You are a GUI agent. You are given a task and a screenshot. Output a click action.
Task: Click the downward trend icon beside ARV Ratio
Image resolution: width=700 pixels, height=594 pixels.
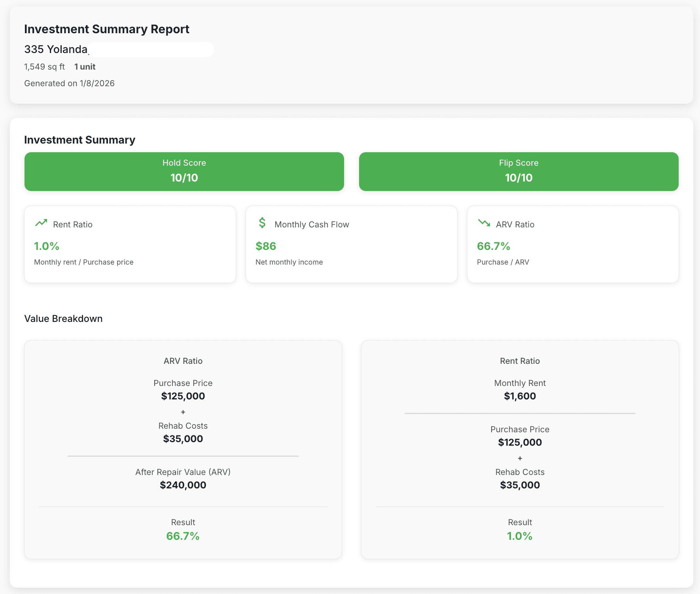[483, 223]
